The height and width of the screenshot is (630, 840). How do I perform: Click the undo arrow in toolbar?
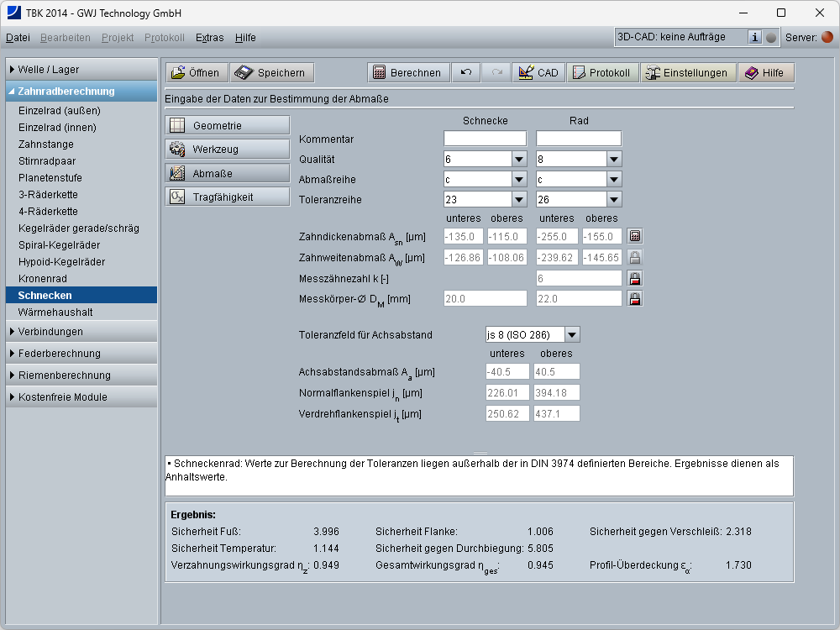click(x=466, y=73)
